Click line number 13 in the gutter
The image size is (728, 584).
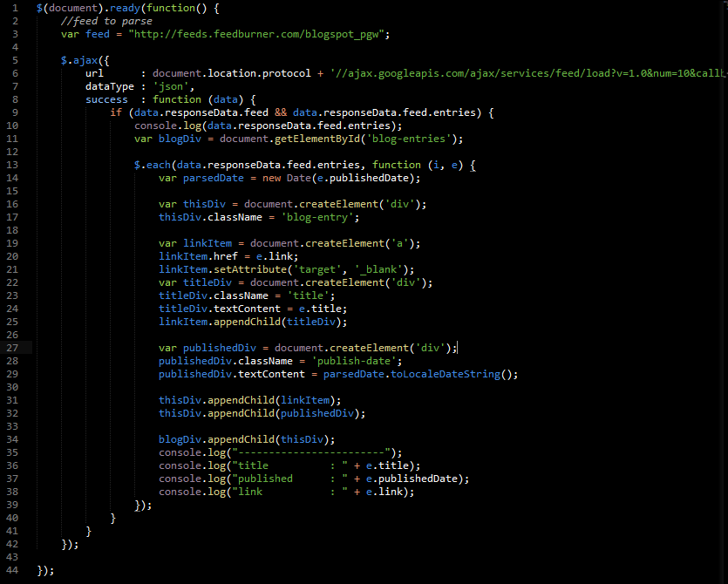coord(12,165)
